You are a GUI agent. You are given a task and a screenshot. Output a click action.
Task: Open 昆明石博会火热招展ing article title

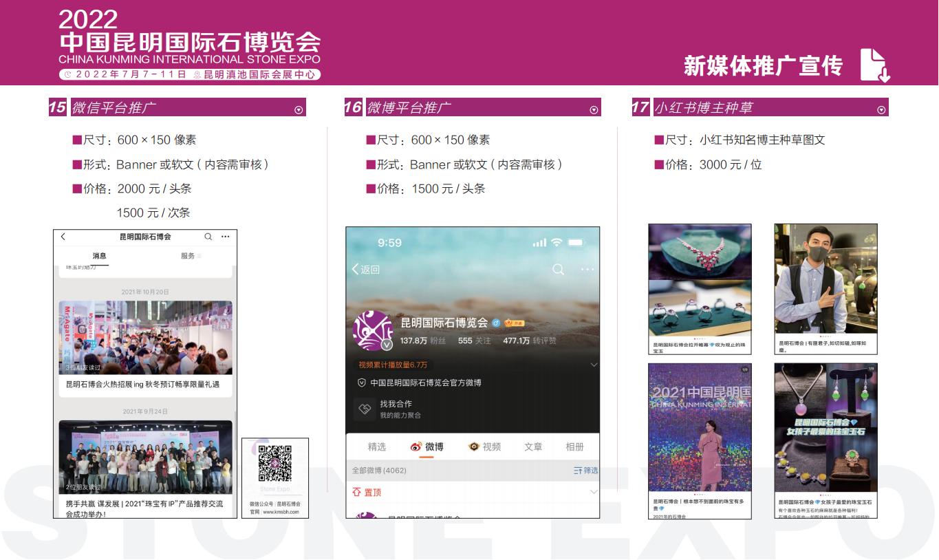pyautogui.click(x=143, y=385)
